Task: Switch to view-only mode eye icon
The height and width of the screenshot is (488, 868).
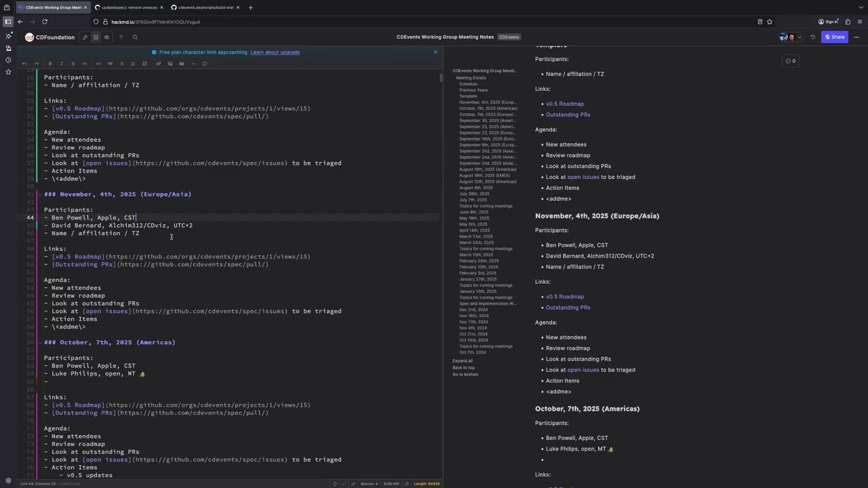Action: click(106, 37)
